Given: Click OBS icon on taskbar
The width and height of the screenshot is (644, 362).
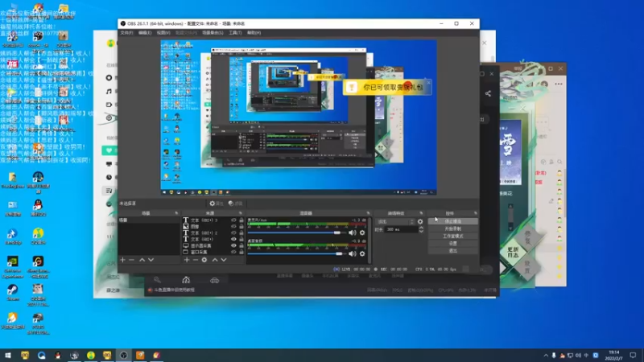Looking at the screenshot, I should tap(123, 356).
